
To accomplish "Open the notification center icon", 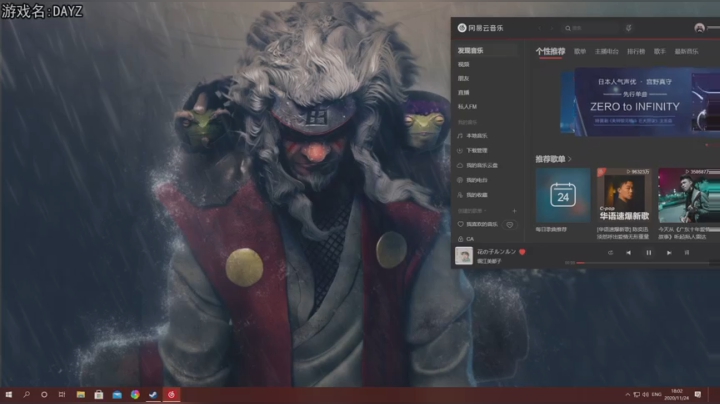I will (x=698, y=395).
